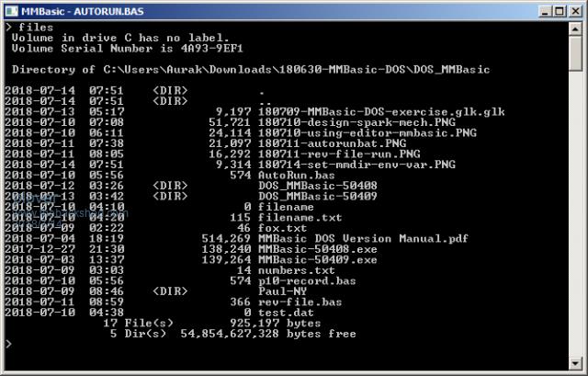This screenshot has height=376, width=588.
Task: Click the numbers.txt file entry
Action: pos(295,271)
